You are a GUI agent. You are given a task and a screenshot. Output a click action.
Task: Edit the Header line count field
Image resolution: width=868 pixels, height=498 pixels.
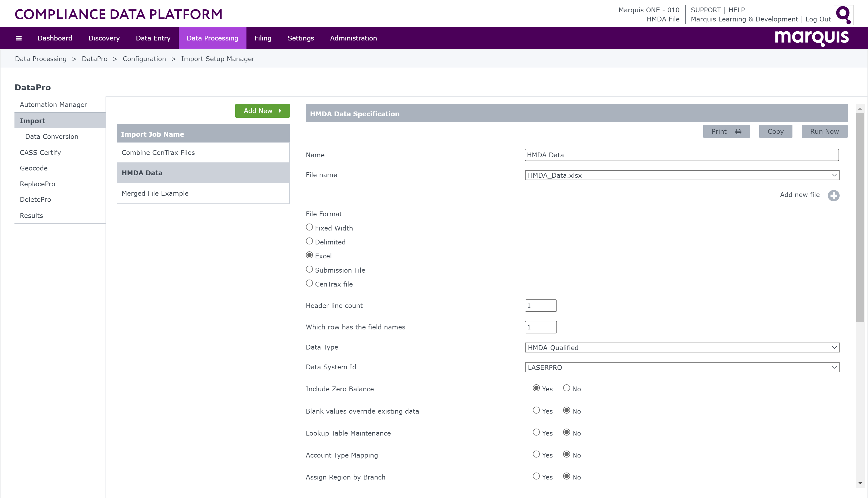coord(541,306)
